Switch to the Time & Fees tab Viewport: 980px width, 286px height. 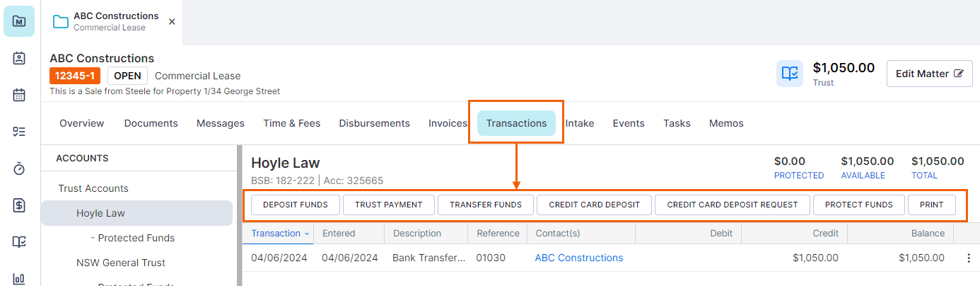(x=291, y=123)
